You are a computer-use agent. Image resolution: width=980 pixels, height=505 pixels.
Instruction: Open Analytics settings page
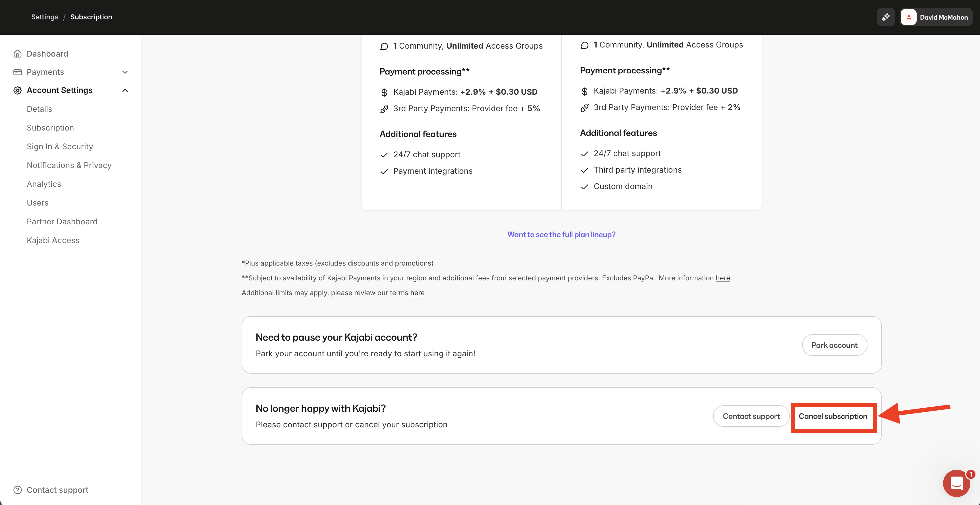coord(44,184)
